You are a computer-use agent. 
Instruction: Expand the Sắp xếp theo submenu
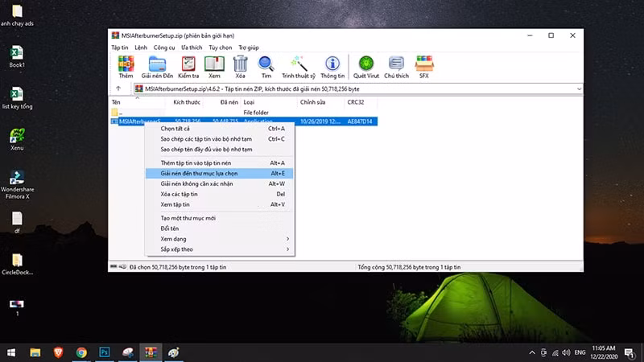[x=219, y=249]
